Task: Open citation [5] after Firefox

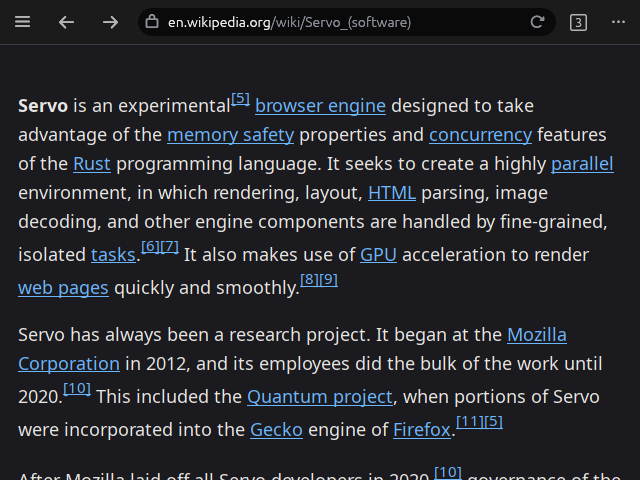Action: tap(493, 422)
